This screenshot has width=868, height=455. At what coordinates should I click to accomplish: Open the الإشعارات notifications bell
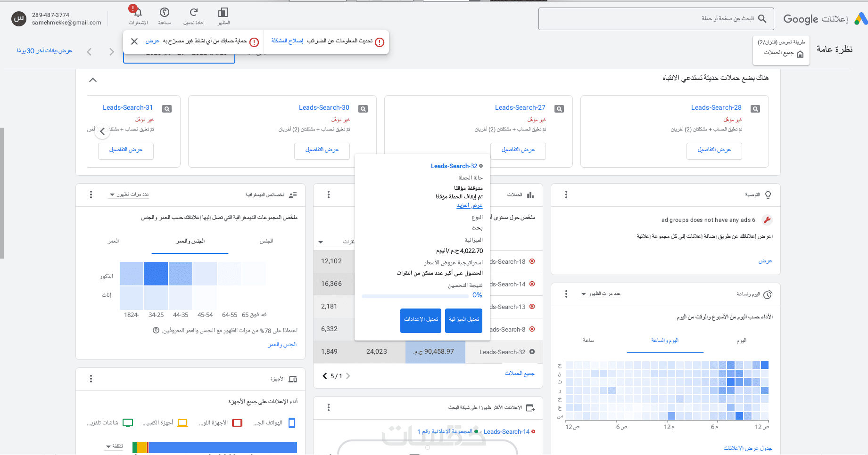pyautogui.click(x=138, y=12)
